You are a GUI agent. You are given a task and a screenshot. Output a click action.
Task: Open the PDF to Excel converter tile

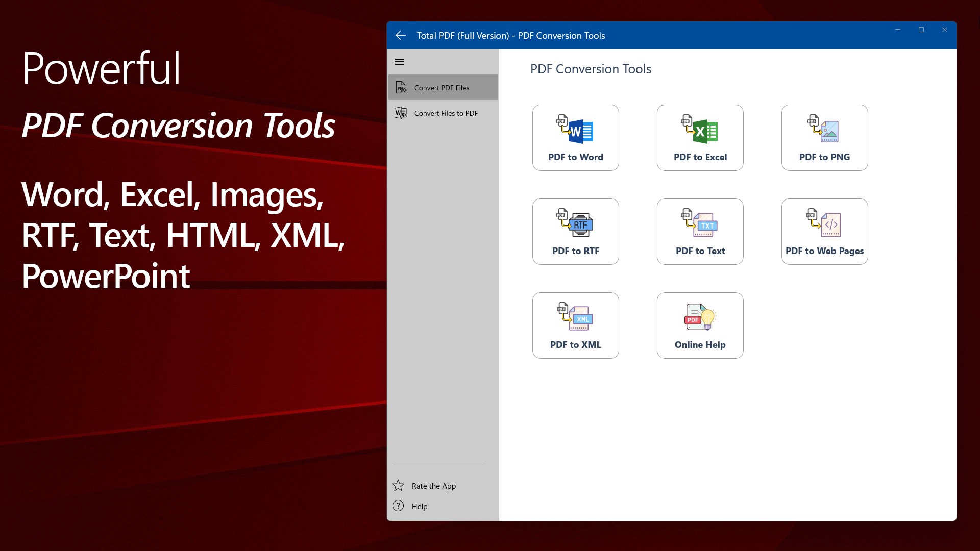[x=700, y=138]
